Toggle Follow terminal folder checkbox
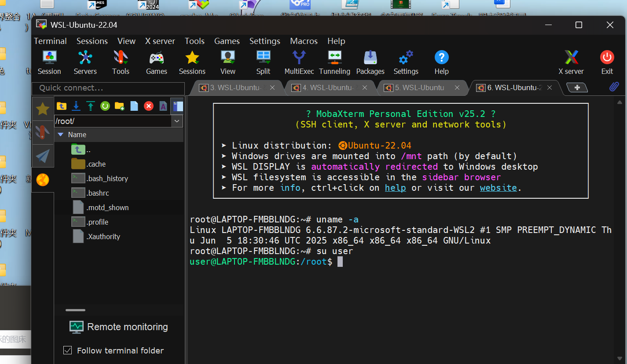627x364 pixels. coord(68,350)
